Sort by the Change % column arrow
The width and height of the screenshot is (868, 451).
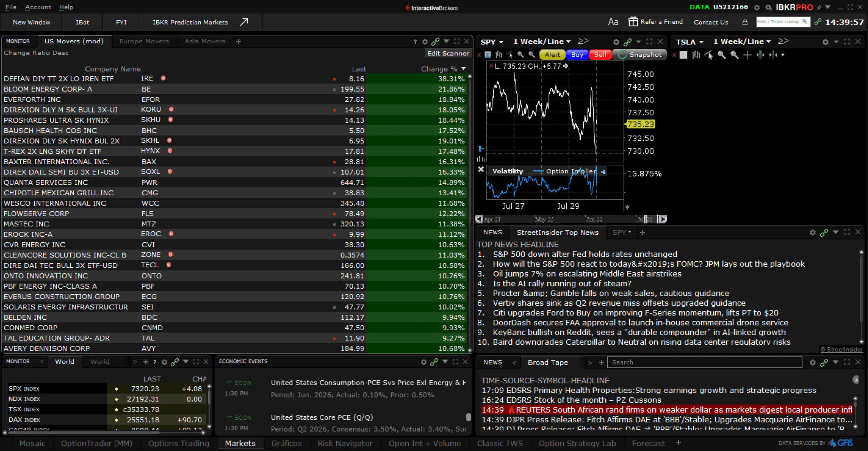point(464,69)
